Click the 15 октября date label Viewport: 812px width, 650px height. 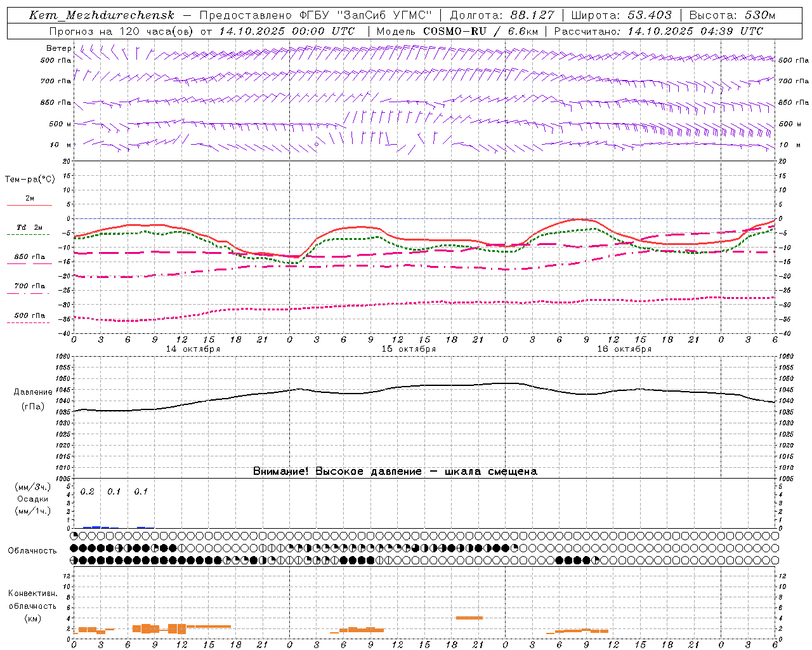pos(409,349)
